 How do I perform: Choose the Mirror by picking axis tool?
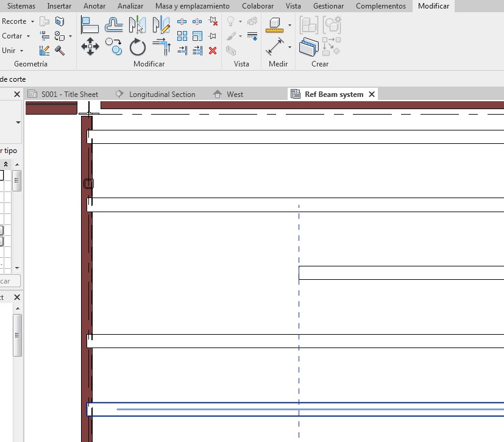[138, 25]
